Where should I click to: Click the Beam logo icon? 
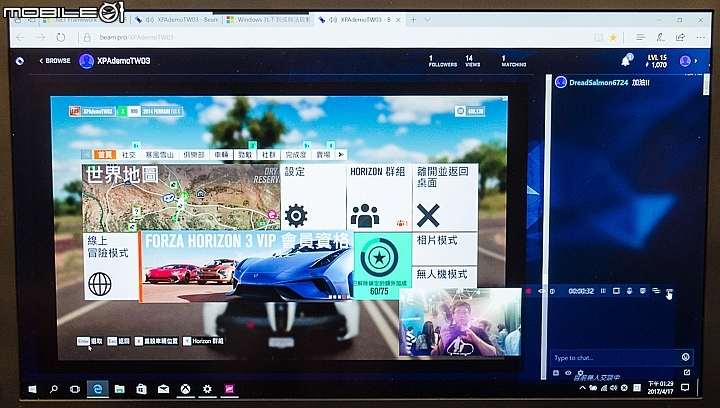20,61
